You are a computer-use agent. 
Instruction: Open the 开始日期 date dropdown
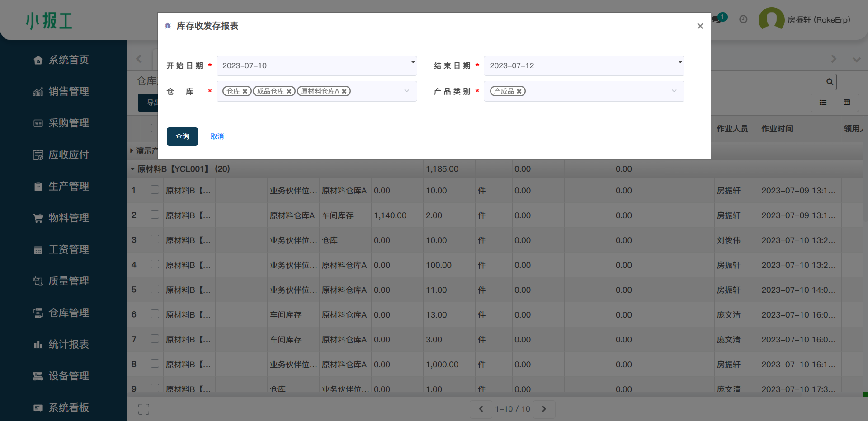(413, 63)
